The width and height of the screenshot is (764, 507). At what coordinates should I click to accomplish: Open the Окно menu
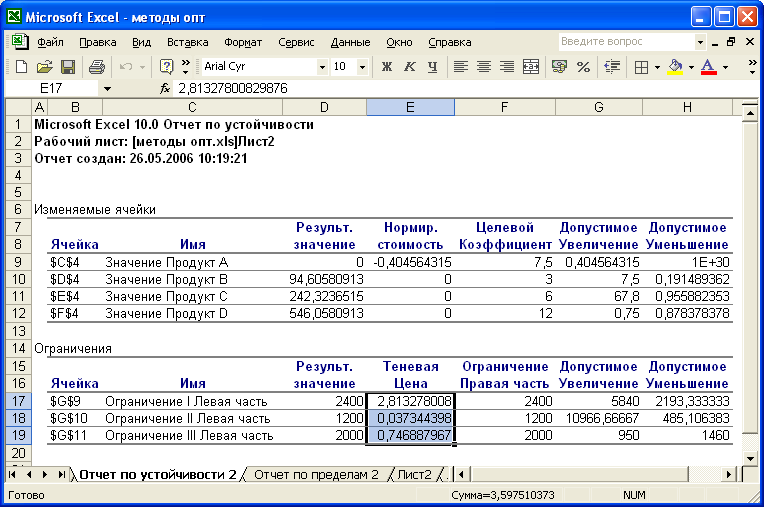pos(399,42)
